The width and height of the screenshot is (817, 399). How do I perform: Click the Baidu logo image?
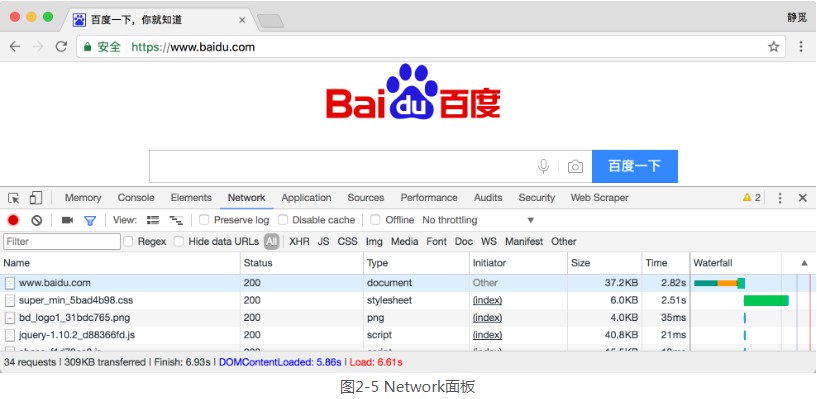tap(413, 92)
